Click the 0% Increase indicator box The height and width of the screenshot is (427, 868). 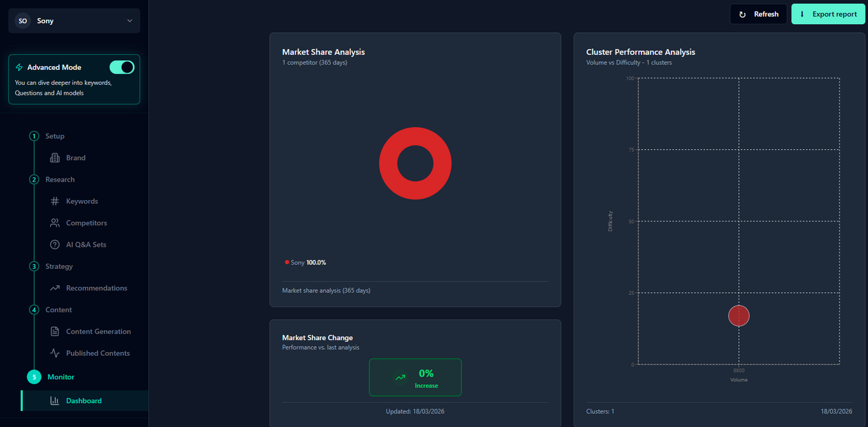[x=415, y=377]
